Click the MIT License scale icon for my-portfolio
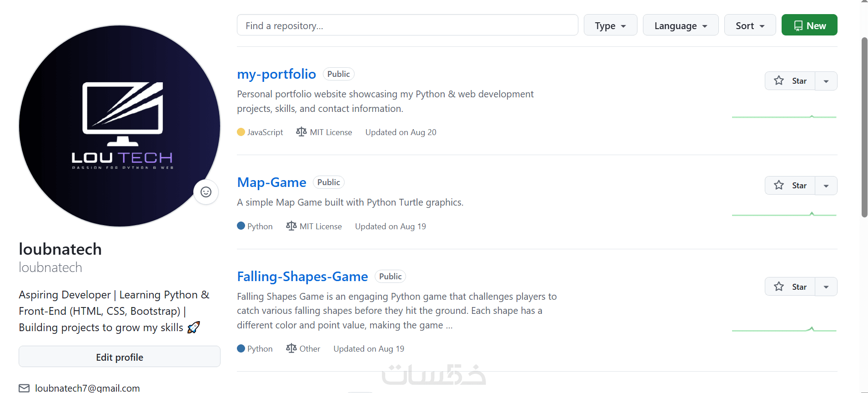This screenshot has height=393, width=868. click(x=301, y=132)
